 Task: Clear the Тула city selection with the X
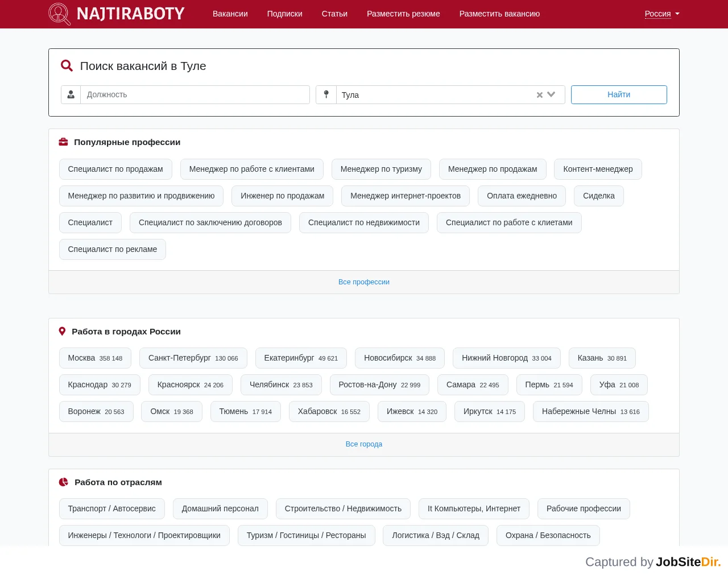click(x=540, y=95)
